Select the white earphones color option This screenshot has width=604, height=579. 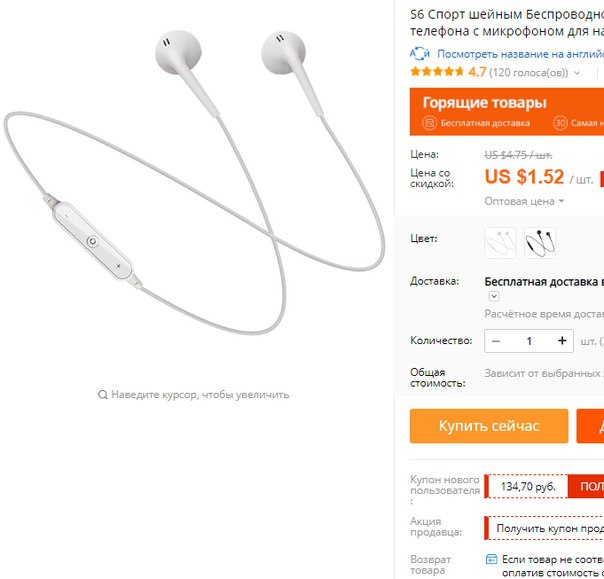[x=500, y=242]
